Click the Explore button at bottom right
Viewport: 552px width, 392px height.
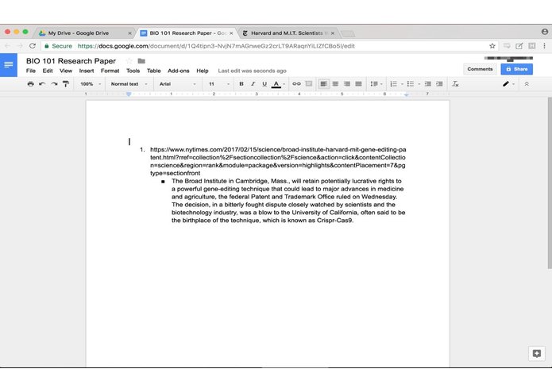(x=537, y=353)
